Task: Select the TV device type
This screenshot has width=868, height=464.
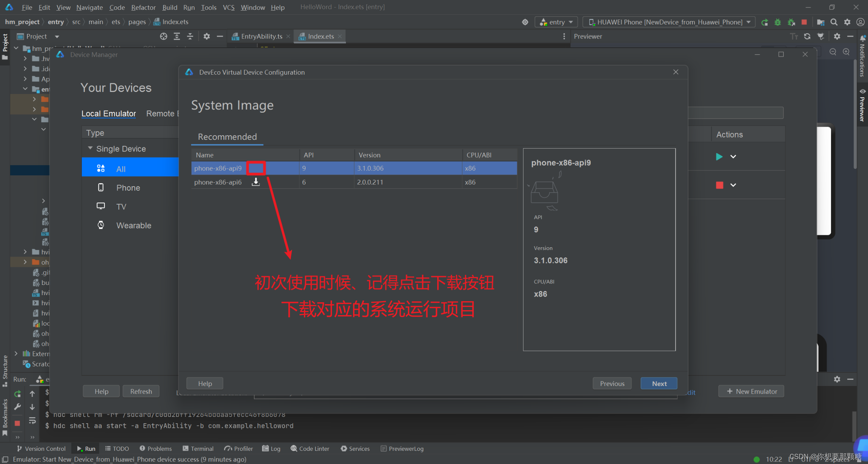Action: [x=121, y=207]
